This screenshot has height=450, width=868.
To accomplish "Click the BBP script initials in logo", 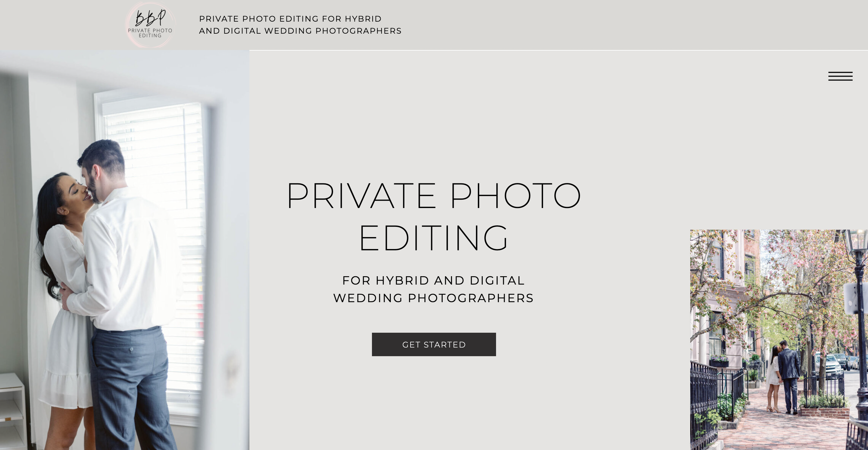I will coord(150,18).
